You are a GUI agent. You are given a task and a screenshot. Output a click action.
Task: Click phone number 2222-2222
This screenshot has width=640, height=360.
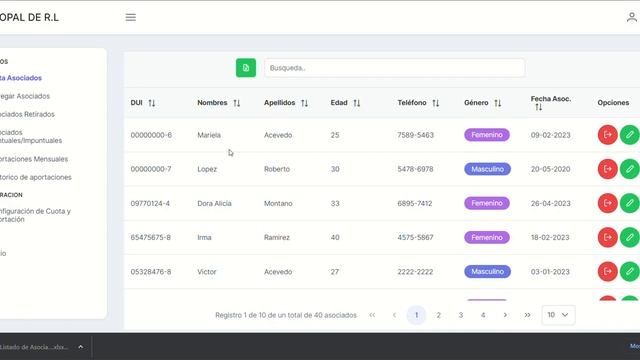pos(415,272)
